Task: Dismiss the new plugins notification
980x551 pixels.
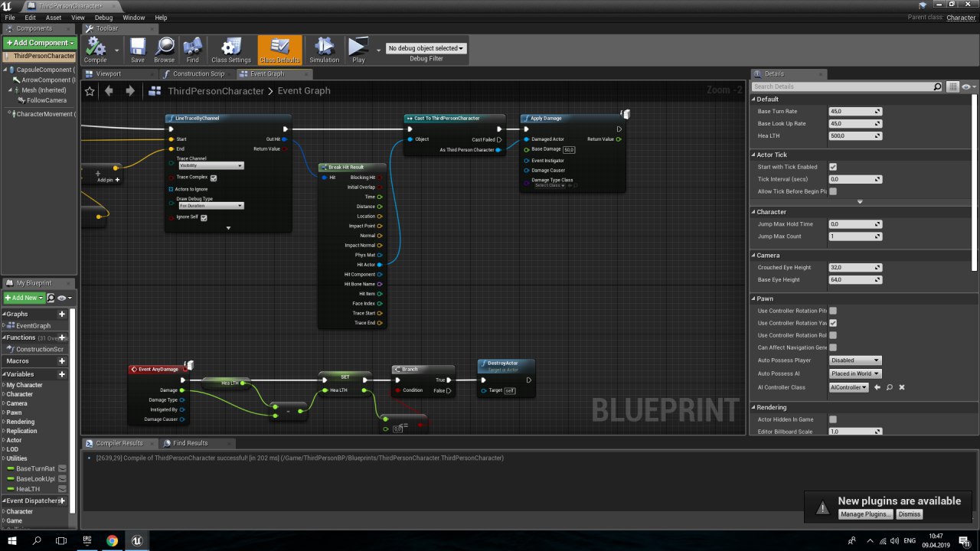Action: (910, 514)
